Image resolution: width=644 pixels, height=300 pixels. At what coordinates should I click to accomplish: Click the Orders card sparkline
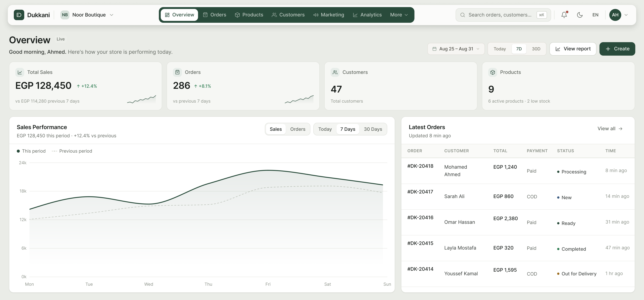pos(299,99)
